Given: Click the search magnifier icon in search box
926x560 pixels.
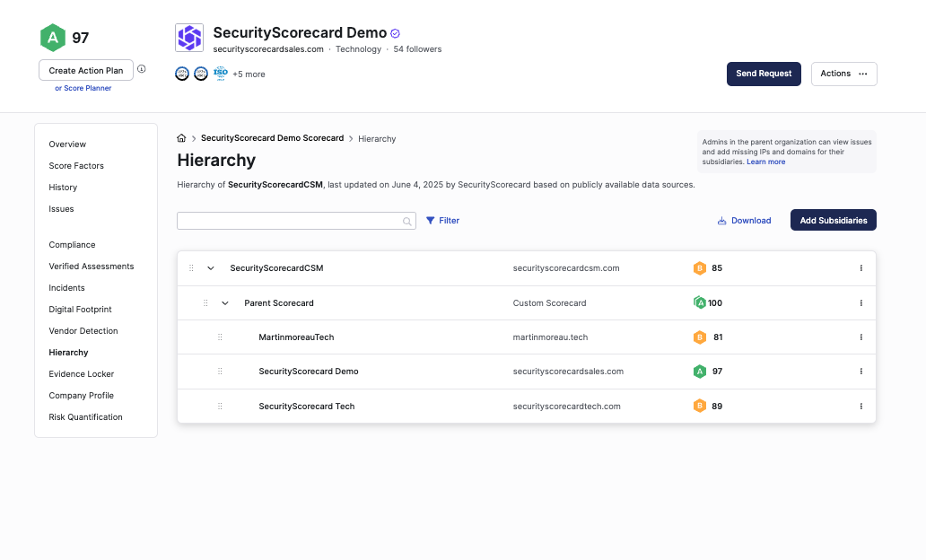Looking at the screenshot, I should point(406,222).
